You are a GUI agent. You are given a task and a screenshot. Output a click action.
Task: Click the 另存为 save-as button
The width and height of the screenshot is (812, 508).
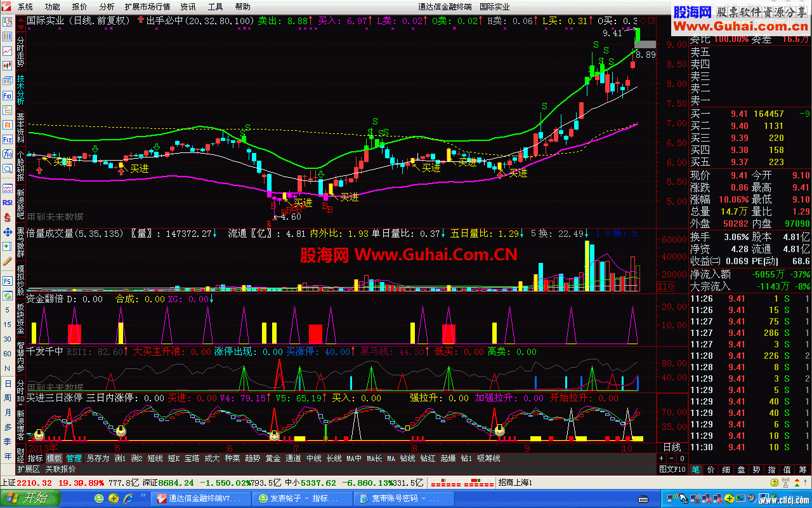coord(98,458)
